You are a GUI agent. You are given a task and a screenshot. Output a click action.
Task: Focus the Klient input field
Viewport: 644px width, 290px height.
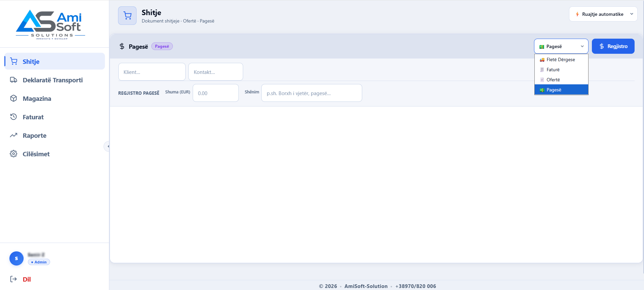pos(152,72)
